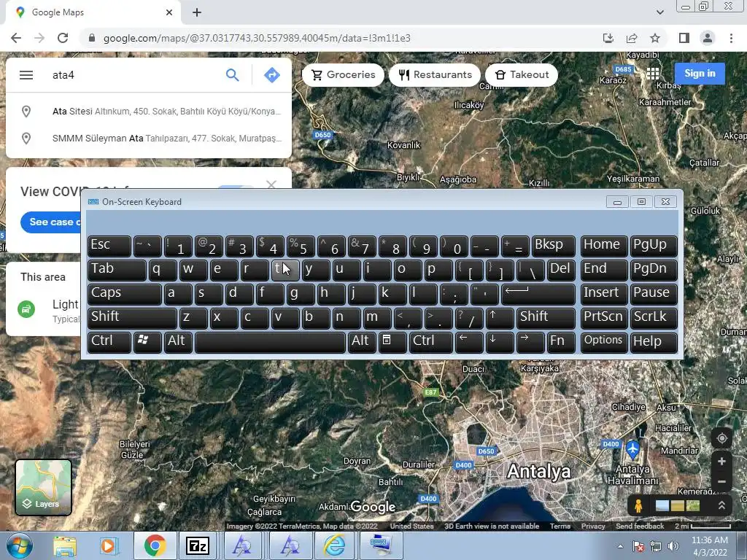Toggle the Caps key on keyboard
Screen dimensions: 747x560
click(124, 294)
